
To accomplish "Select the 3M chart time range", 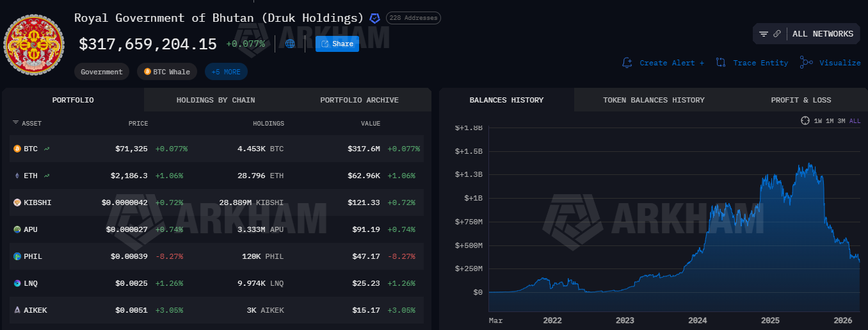I will 841,120.
